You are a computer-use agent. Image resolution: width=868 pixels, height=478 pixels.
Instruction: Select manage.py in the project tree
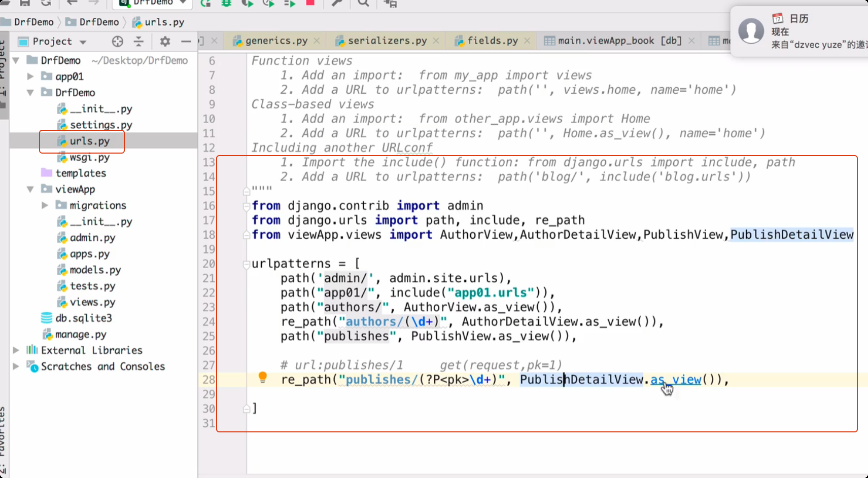[x=74, y=335]
